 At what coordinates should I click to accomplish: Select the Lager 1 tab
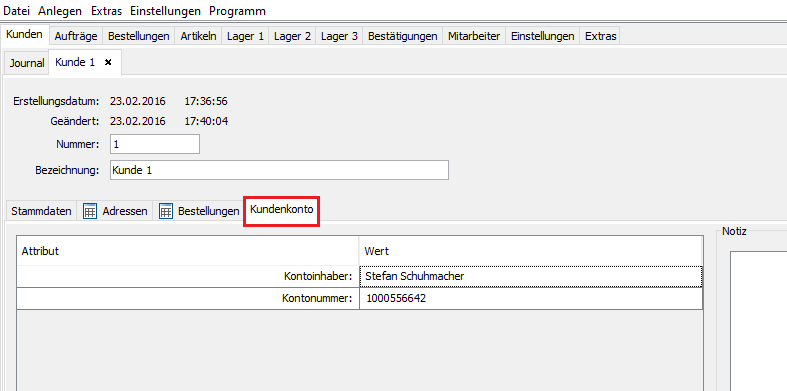(245, 36)
